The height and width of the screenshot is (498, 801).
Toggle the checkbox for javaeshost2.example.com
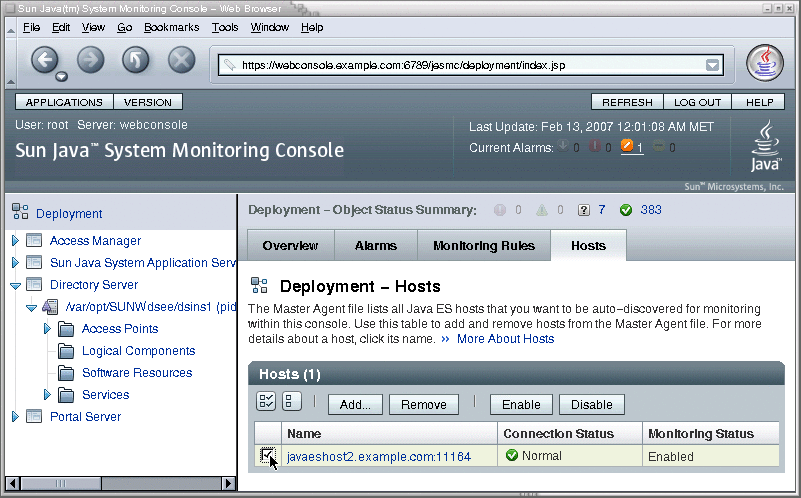267,455
